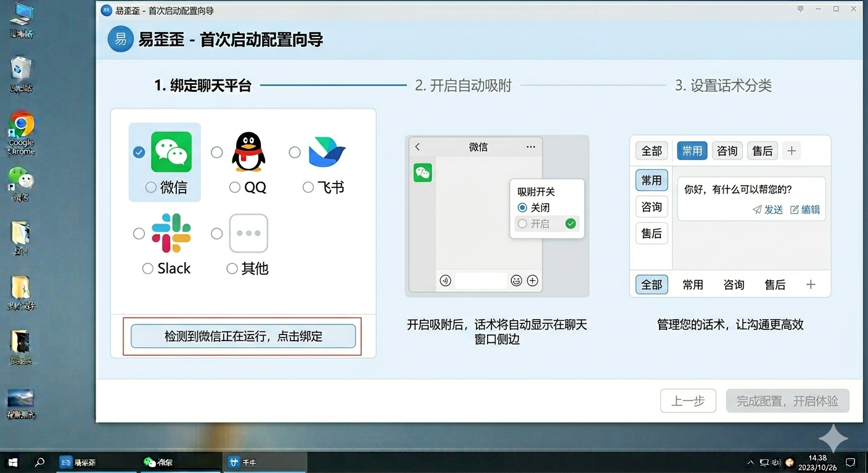Open the more options menu in the chat preview
868x473 pixels.
click(530, 146)
